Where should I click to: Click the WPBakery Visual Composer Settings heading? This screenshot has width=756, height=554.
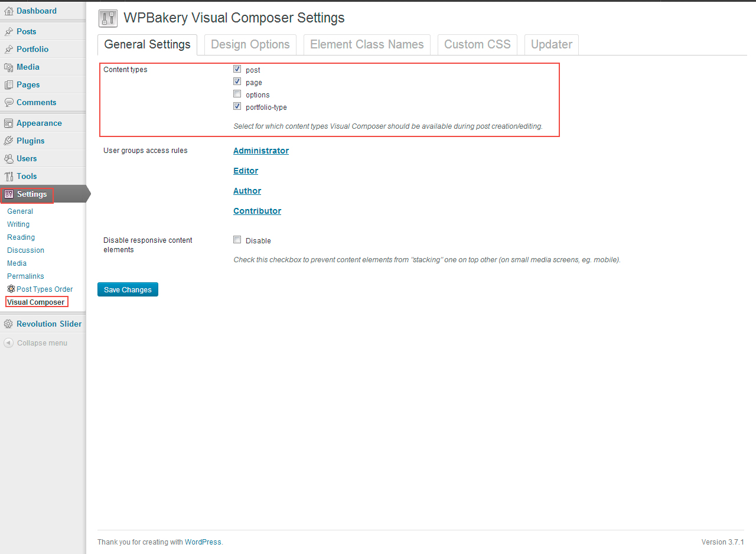click(x=234, y=18)
